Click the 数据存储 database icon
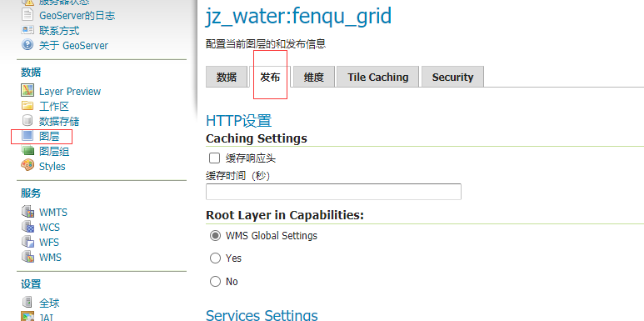Viewport: 644px width, 321px height. coord(27,121)
